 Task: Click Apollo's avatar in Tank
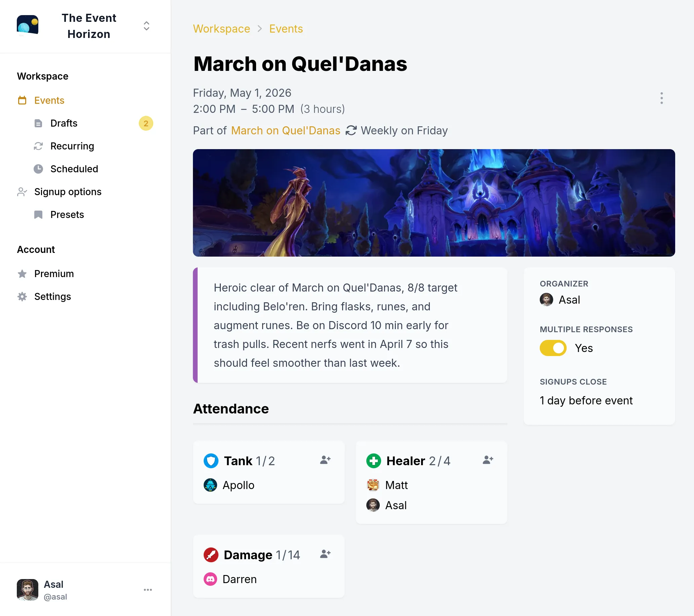tap(210, 485)
